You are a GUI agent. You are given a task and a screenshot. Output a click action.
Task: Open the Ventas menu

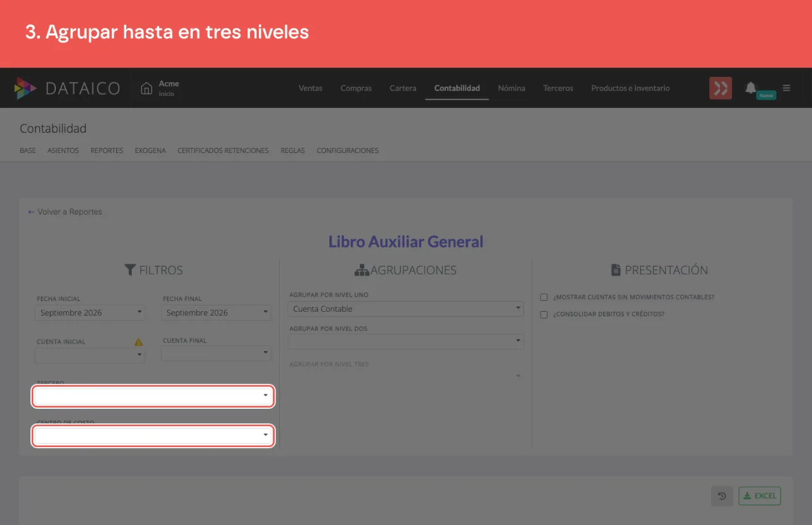(x=311, y=88)
